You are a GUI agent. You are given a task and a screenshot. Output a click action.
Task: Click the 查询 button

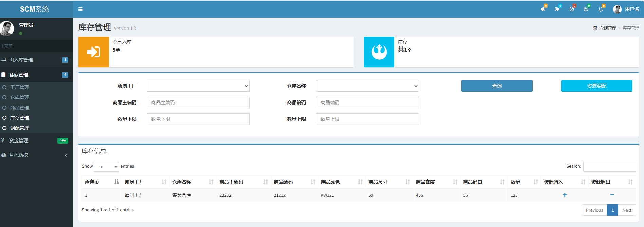(497, 86)
